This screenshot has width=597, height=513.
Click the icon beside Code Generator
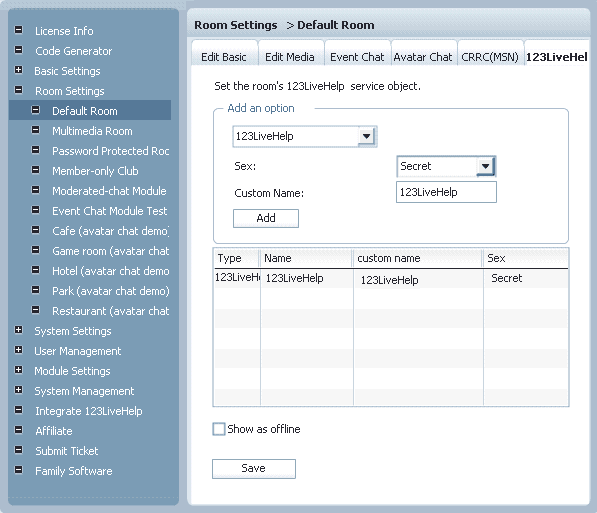[18, 50]
